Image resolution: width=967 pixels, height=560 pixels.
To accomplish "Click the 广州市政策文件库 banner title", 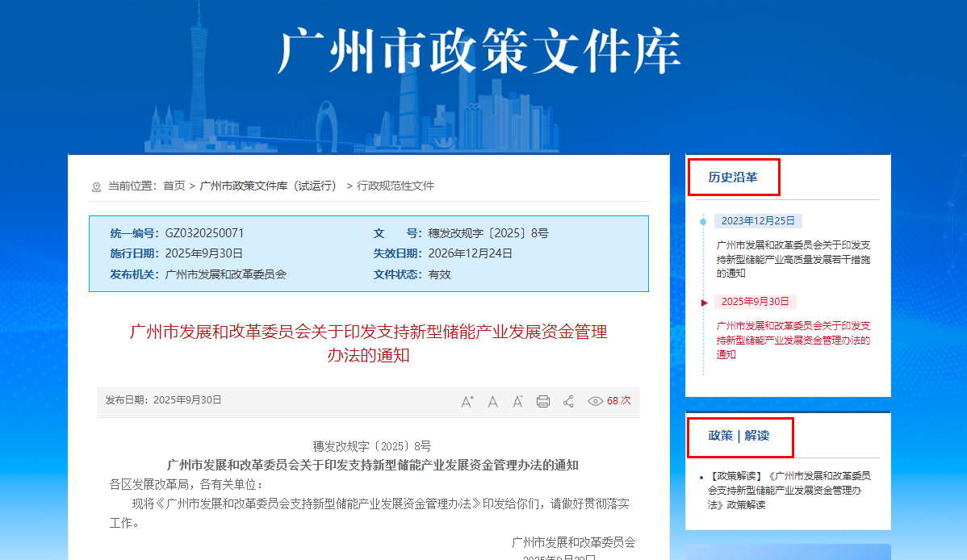I will [479, 52].
